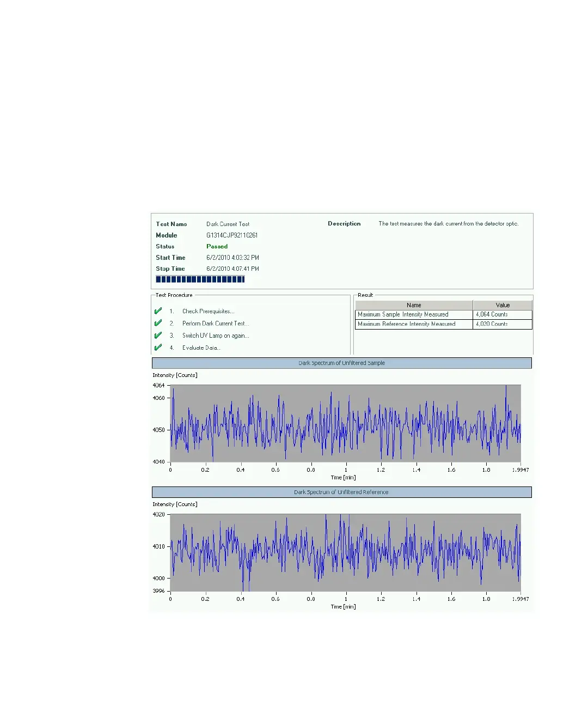Click the checkmark next to Evaluate Data

point(158,348)
